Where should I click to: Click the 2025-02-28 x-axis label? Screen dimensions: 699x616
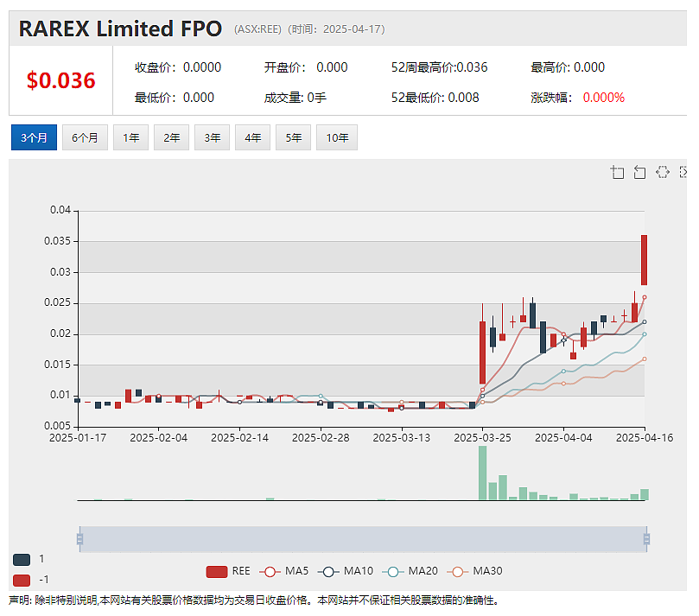click(x=321, y=438)
